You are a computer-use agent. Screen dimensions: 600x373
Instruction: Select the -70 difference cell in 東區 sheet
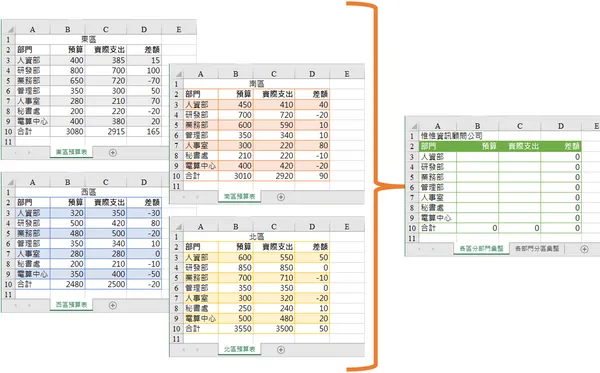144,81
